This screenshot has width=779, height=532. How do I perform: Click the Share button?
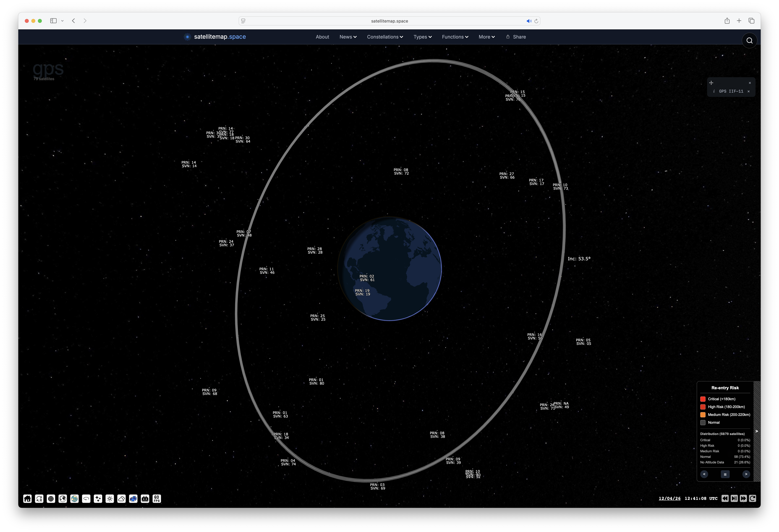[x=516, y=37]
